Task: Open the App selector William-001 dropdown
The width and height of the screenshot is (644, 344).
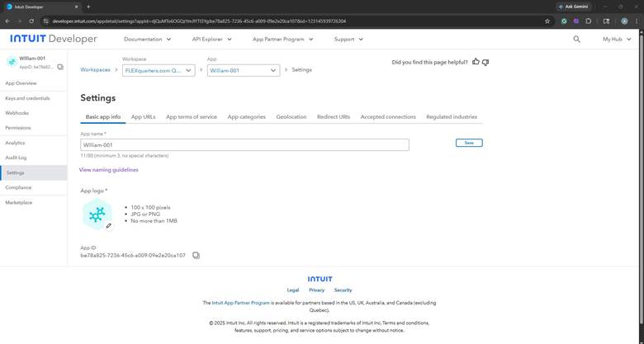Action: [x=243, y=70]
